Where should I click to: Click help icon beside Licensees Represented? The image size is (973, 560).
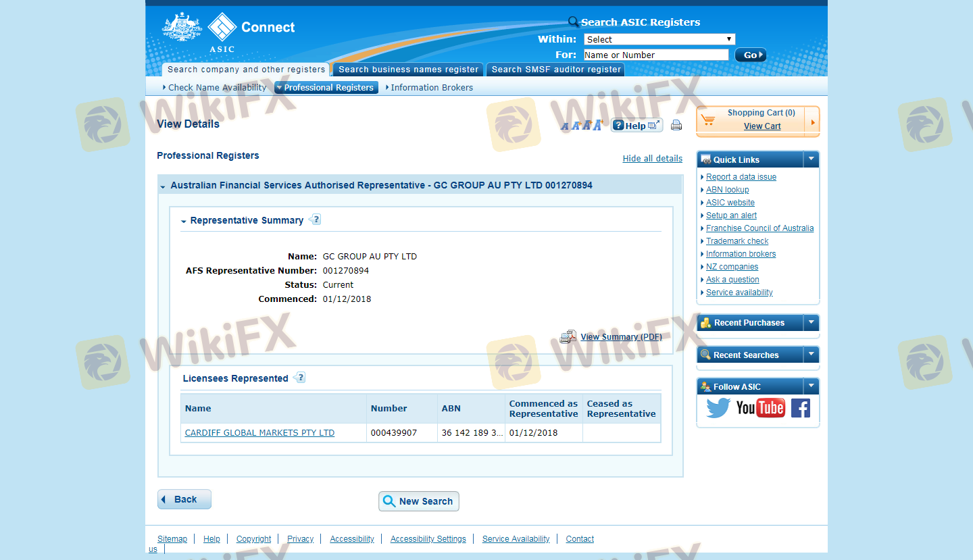[300, 378]
